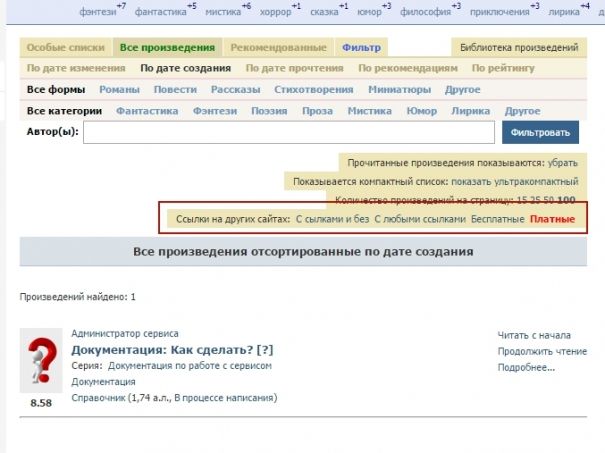The height and width of the screenshot is (453, 605).
Task: Open the 'Особые списки' tab
Action: [x=65, y=48]
